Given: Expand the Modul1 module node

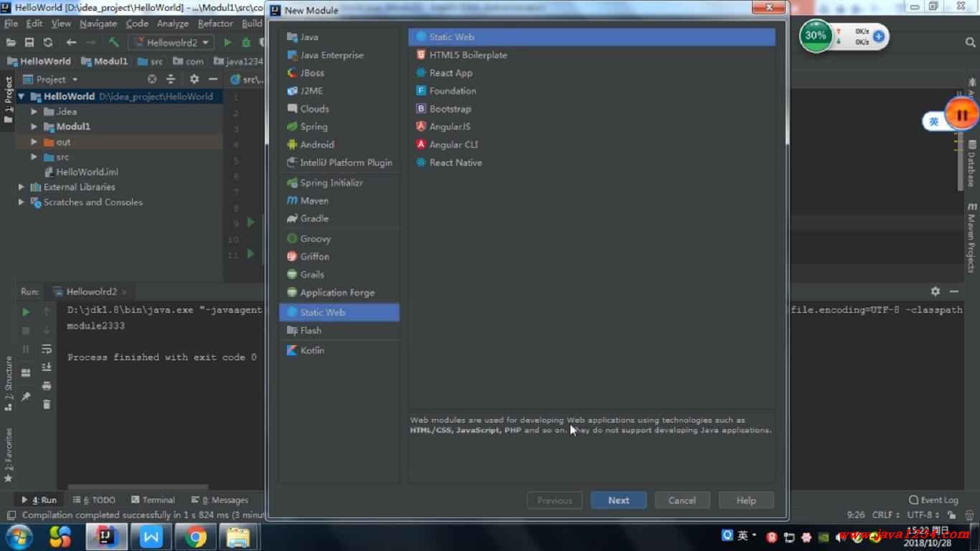Looking at the screenshot, I should click(34, 126).
